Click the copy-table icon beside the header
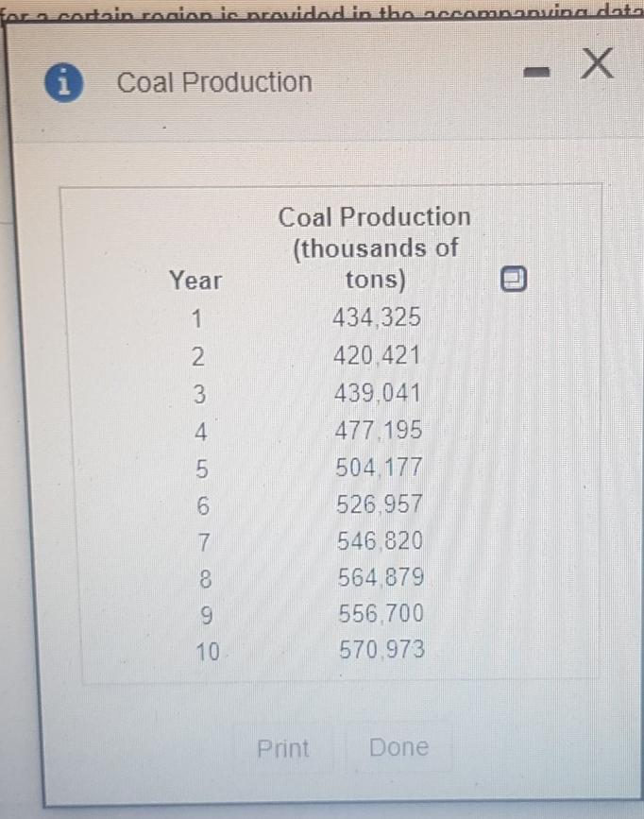 (x=514, y=279)
